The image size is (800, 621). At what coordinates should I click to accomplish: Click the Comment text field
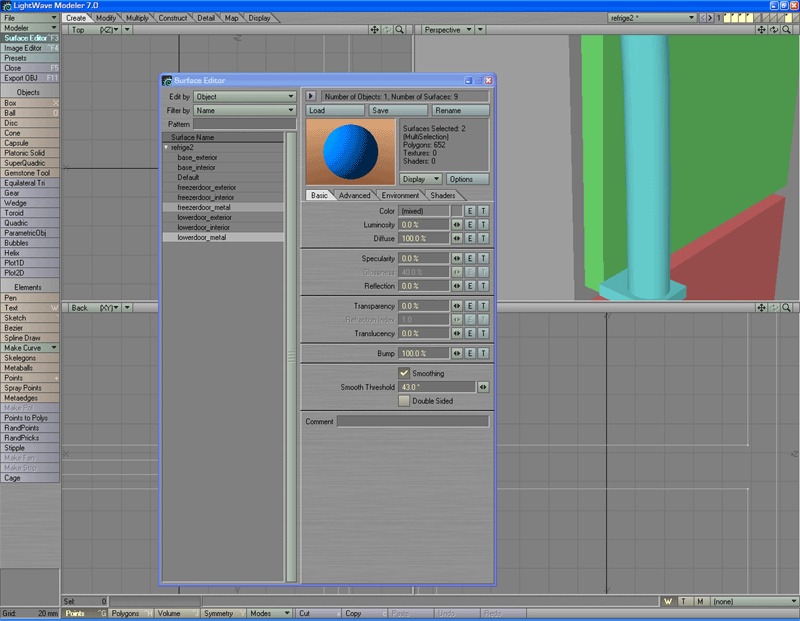pyautogui.click(x=413, y=421)
